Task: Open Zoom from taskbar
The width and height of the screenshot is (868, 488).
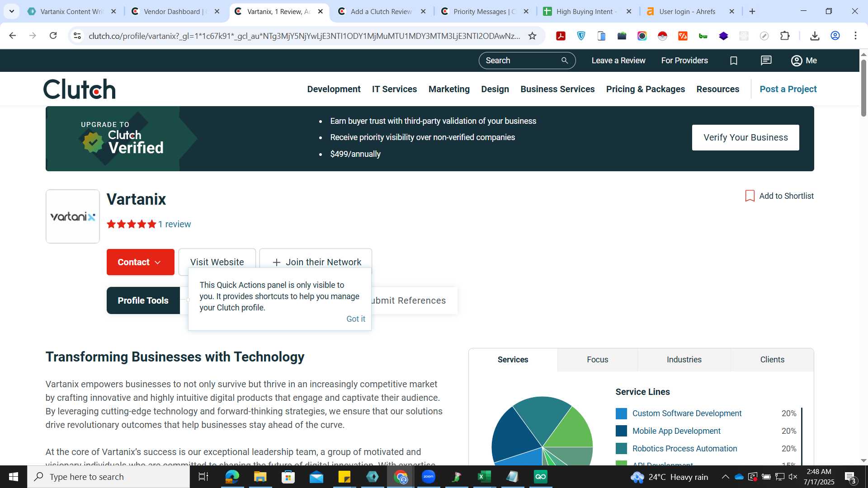Action: coord(428,477)
